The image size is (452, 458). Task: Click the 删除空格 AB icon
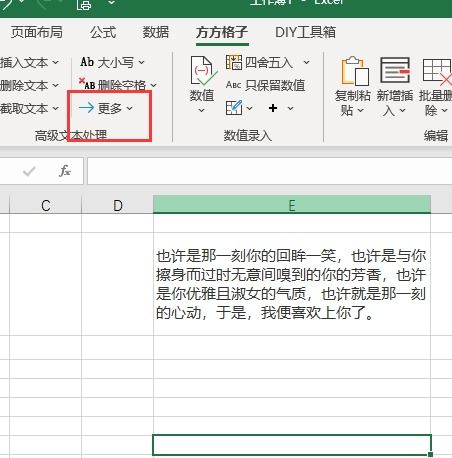[x=87, y=84]
